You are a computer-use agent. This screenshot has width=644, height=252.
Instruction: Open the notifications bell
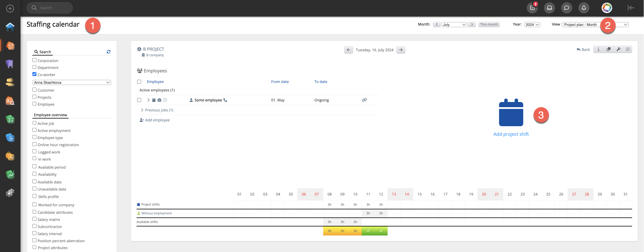pos(584,8)
